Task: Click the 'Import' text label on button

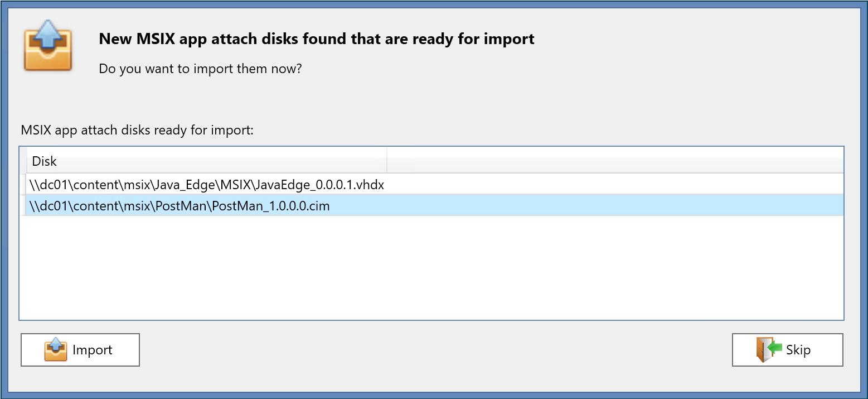Action: [x=93, y=350]
